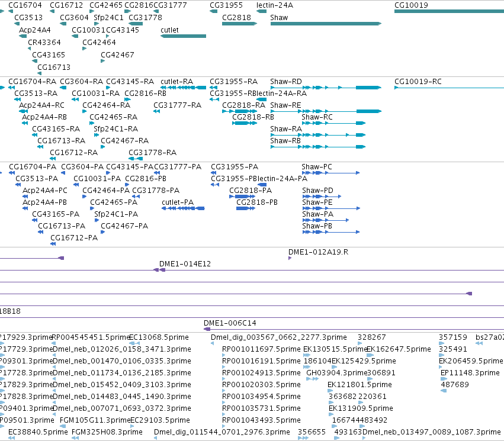The height and width of the screenshot is (441, 504).
Task: Select the cutlet gene feature bar
Action: click(183, 36)
